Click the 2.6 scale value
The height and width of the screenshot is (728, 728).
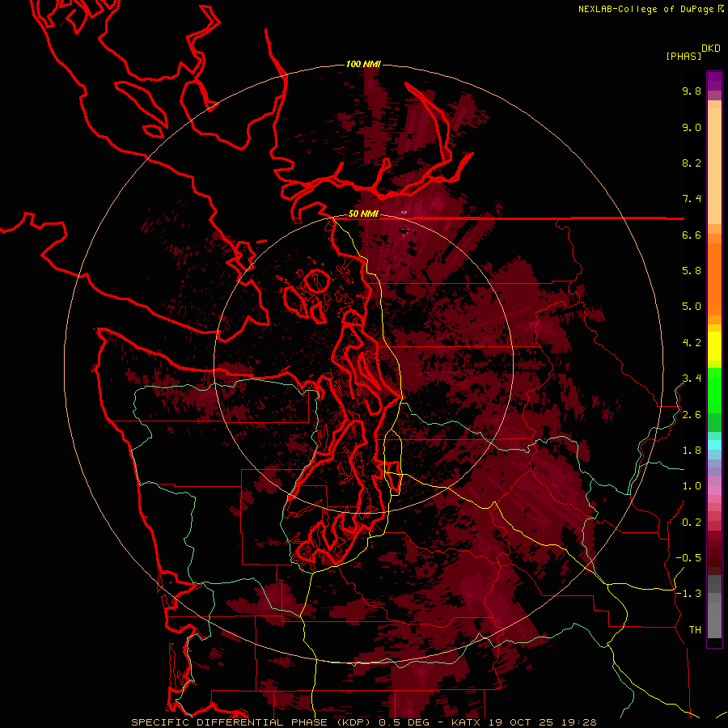[692, 415]
